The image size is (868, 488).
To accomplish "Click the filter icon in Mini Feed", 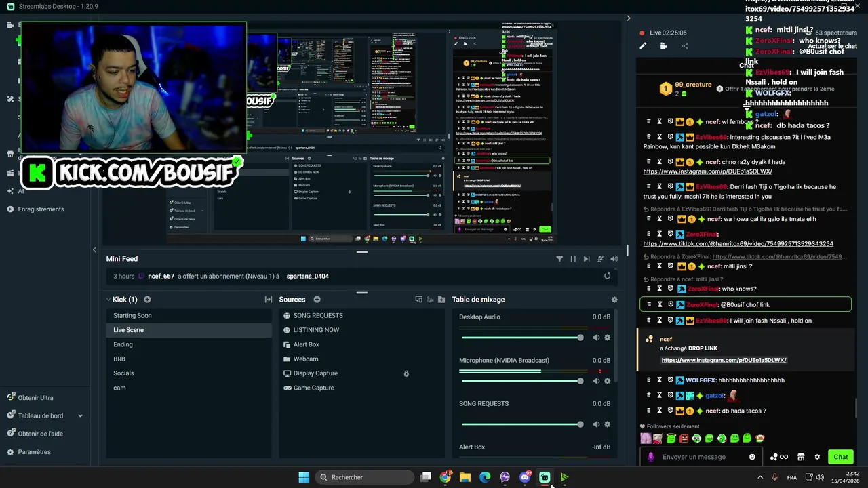I will pyautogui.click(x=559, y=259).
